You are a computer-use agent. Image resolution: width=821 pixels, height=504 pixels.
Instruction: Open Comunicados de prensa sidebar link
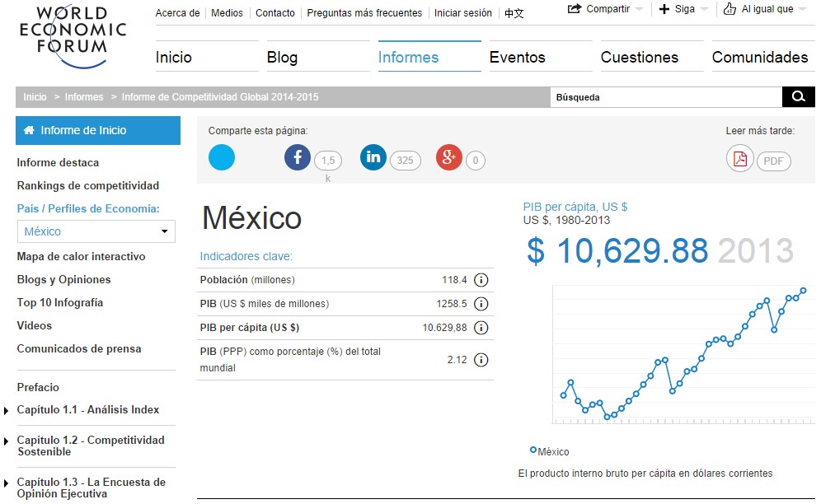(79, 348)
